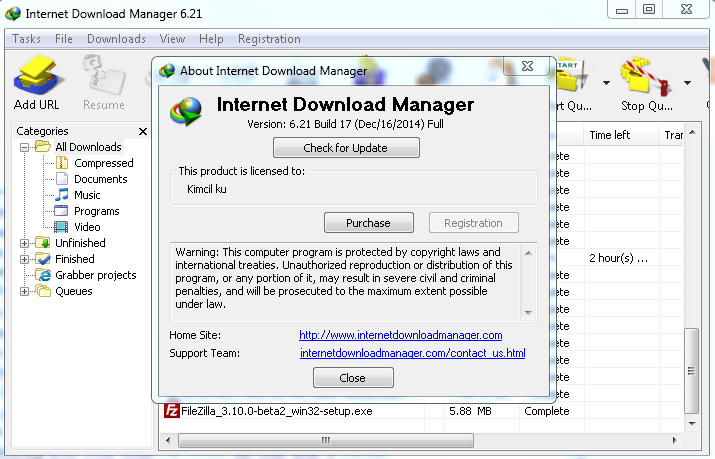Click the 2 hour(s) time left cell

621,258
